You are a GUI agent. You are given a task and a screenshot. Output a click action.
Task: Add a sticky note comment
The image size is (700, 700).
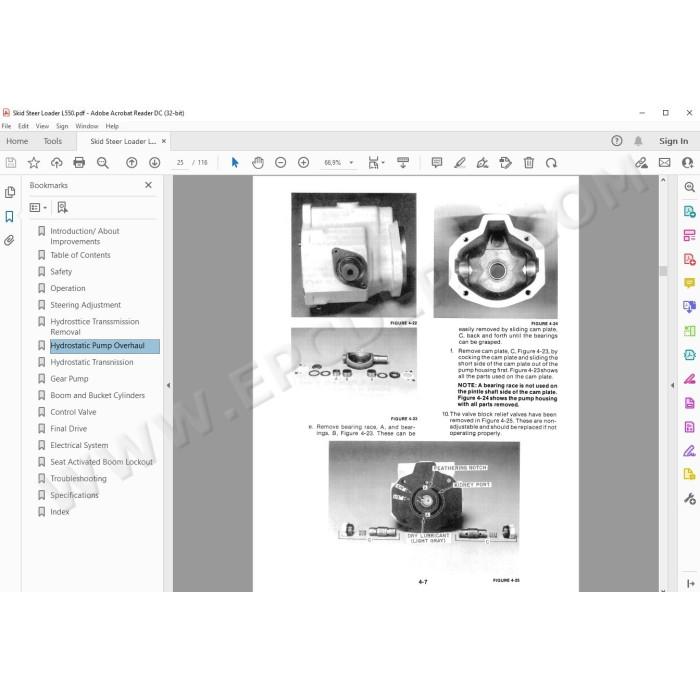click(437, 163)
